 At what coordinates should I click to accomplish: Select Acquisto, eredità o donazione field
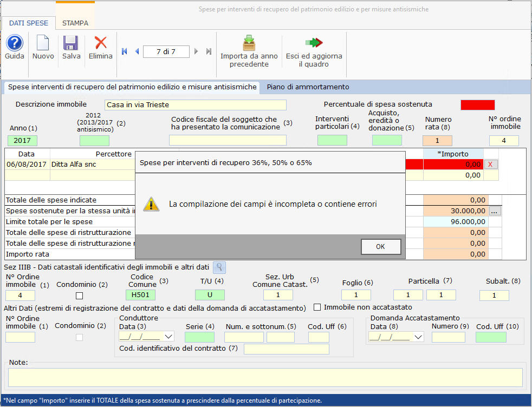coord(387,140)
